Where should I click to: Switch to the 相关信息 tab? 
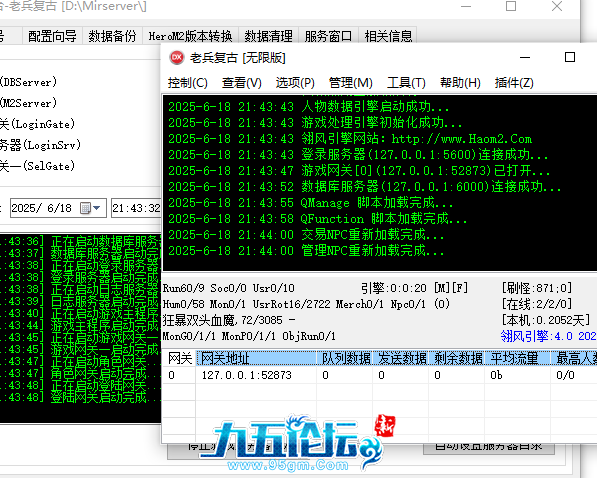[x=388, y=36]
